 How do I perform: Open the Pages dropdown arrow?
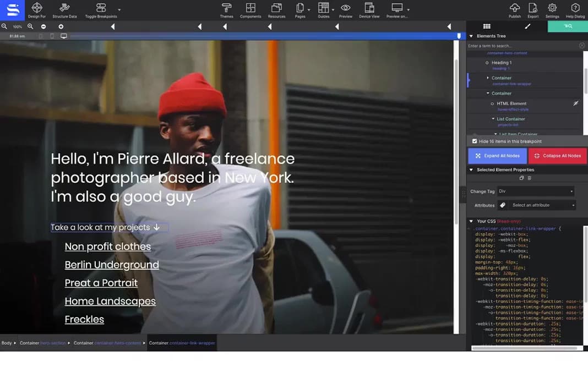click(309, 10)
